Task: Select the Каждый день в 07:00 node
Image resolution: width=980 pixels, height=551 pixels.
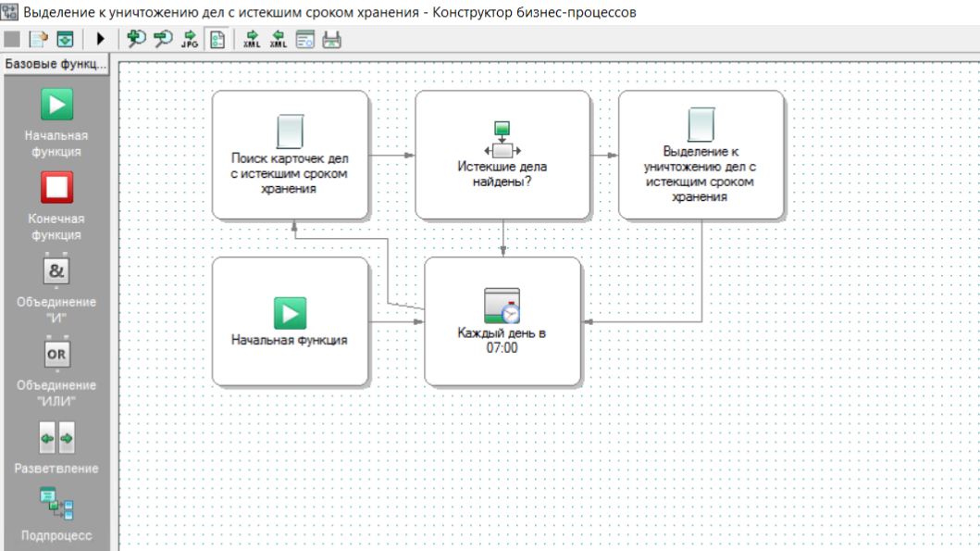Action: point(502,321)
